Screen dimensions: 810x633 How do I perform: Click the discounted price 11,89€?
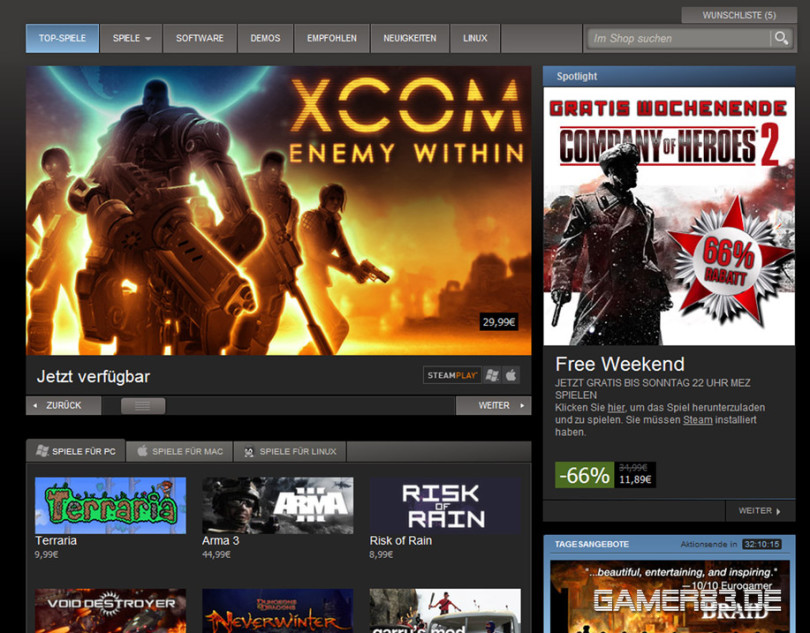coord(635,480)
